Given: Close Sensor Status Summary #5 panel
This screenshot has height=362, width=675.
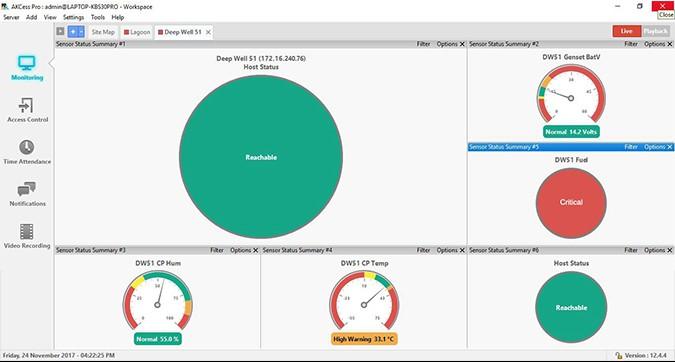Looking at the screenshot, I should tap(670, 147).
